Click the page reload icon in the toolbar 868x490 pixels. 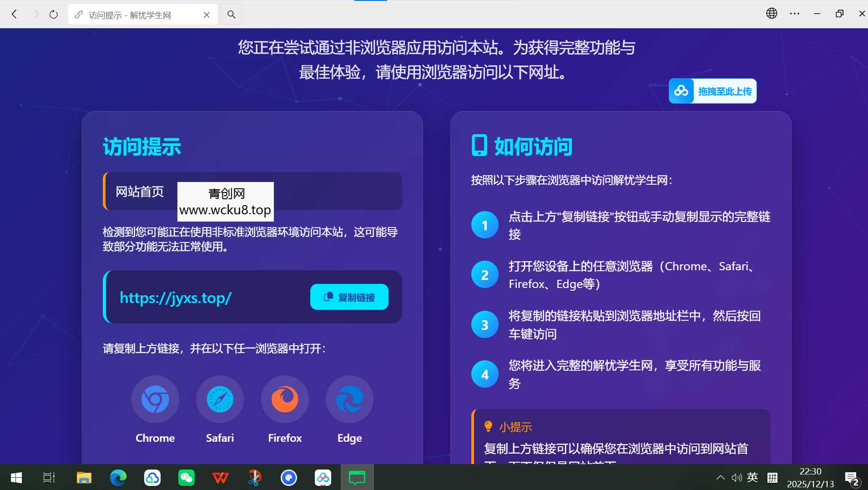pyautogui.click(x=54, y=14)
